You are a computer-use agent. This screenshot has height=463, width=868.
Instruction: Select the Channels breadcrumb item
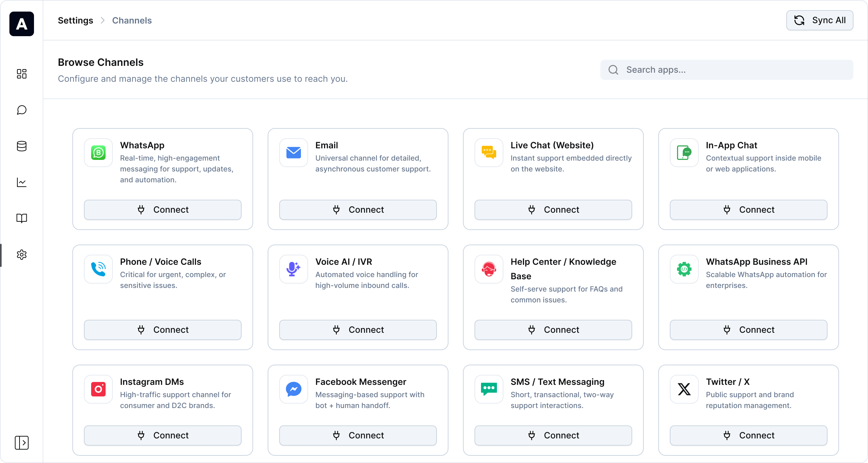tap(132, 21)
